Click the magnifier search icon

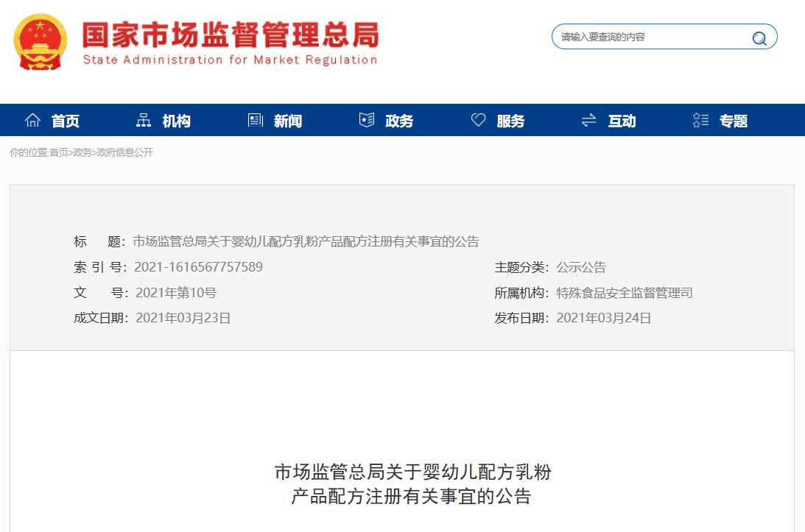tap(759, 38)
